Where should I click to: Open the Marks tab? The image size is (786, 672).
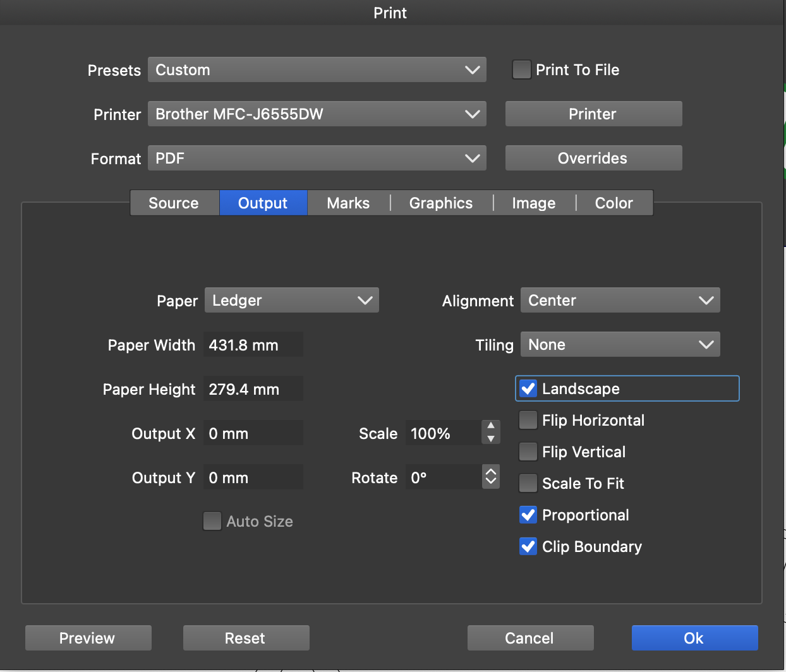[348, 203]
